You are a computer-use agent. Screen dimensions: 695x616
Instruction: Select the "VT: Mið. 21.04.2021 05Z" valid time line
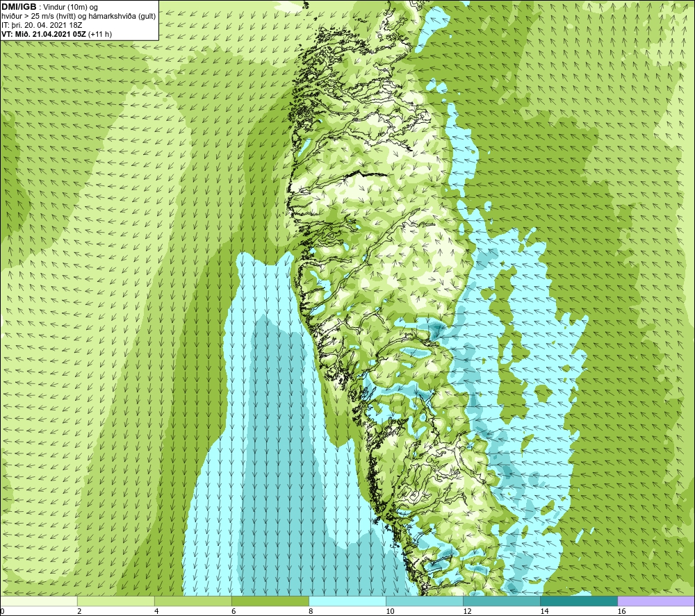44,34
